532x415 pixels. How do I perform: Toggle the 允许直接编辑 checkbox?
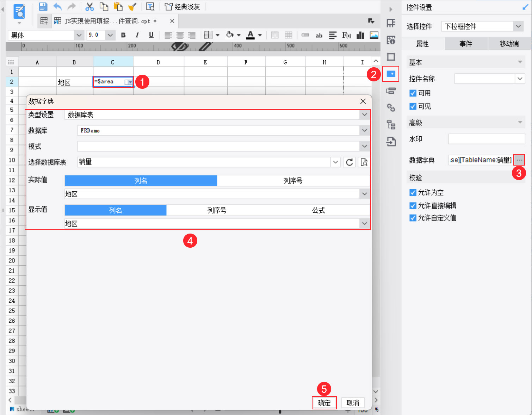click(x=413, y=205)
